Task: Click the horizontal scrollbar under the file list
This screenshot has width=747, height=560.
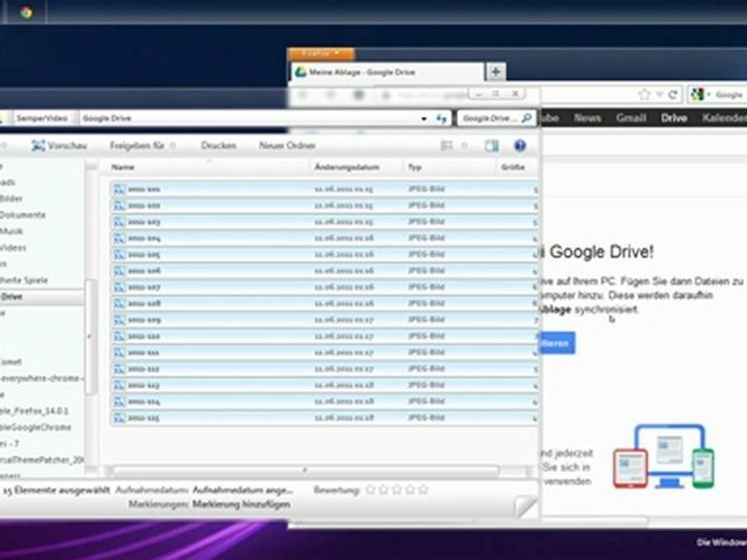Action: [305, 471]
